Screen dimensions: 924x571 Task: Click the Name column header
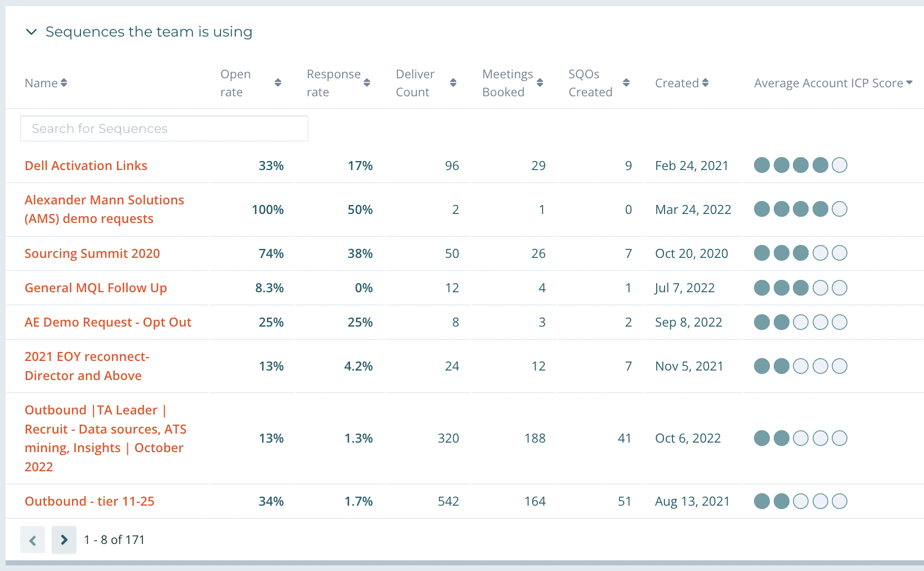41,83
